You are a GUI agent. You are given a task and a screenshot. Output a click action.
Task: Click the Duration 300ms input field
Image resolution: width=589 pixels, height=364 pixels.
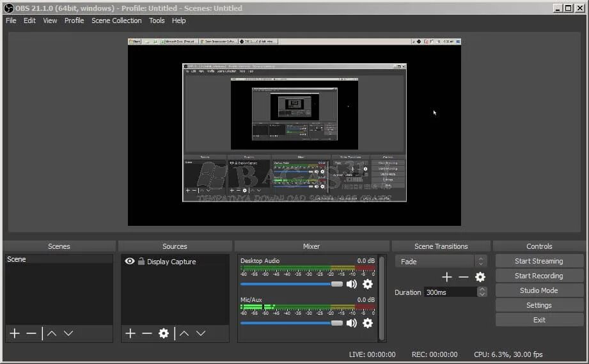tap(450, 292)
